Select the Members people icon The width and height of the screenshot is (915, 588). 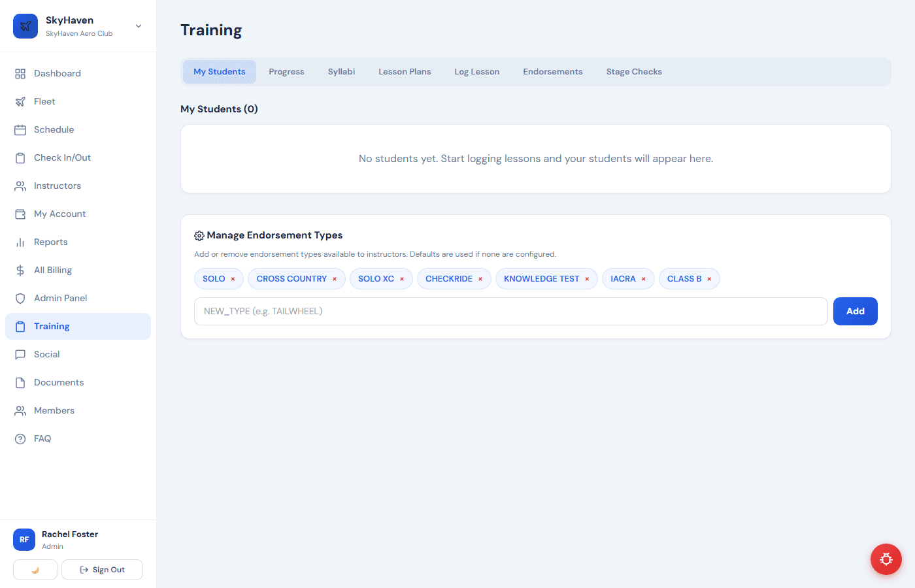tap(20, 410)
